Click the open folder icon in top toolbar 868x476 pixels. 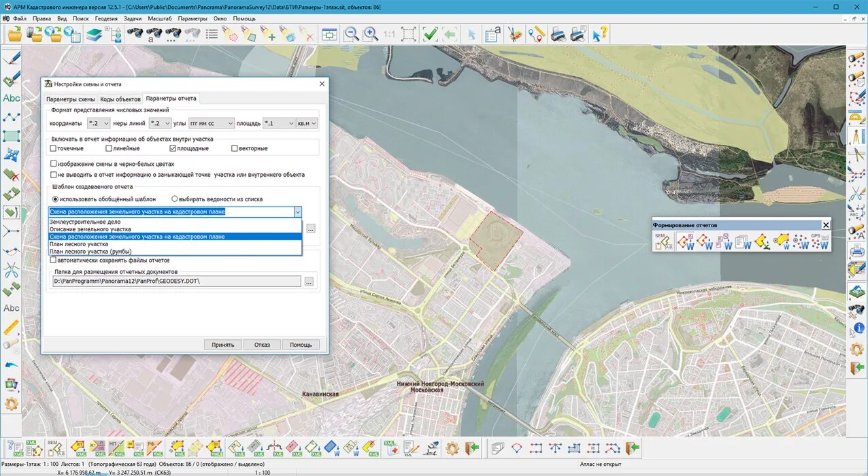coord(15,33)
